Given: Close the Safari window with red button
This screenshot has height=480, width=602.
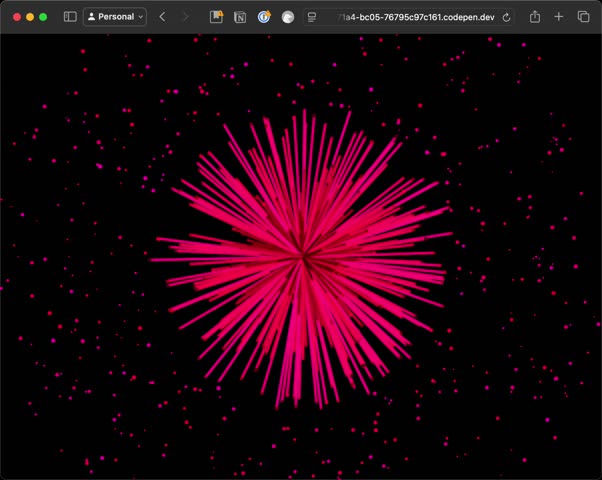Looking at the screenshot, I should (17, 17).
